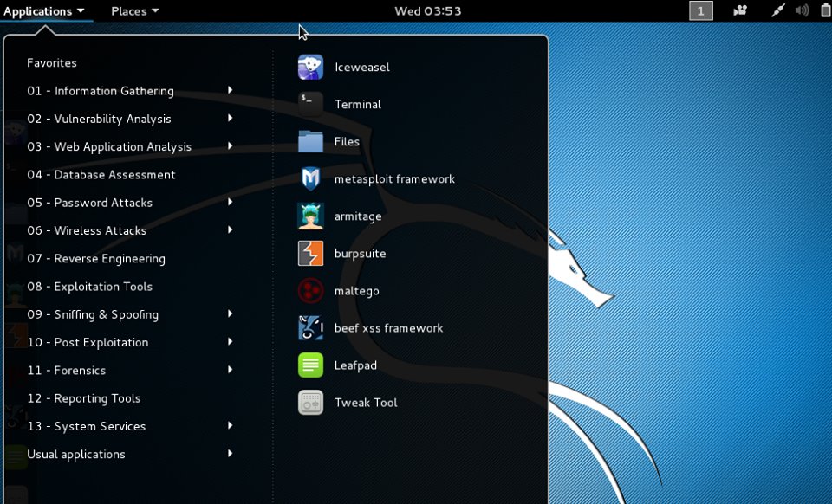Click the 02 - Vulnerability Analysis label
The width and height of the screenshot is (832, 504).
pyautogui.click(x=99, y=120)
